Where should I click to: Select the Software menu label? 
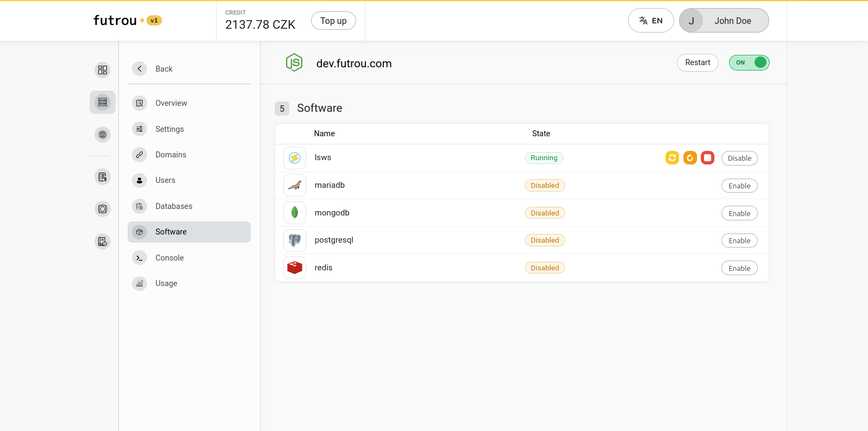[171, 232]
